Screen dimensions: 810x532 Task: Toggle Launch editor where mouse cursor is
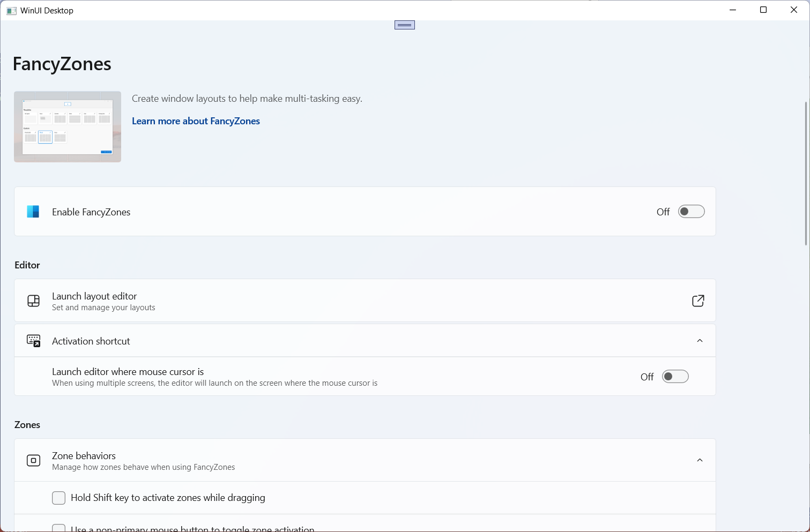tap(675, 377)
